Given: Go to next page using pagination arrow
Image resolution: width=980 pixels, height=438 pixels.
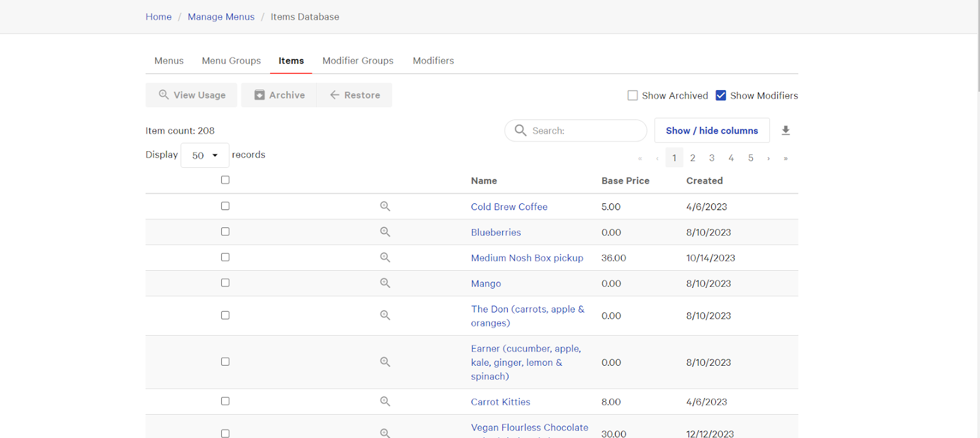Looking at the screenshot, I should [768, 158].
